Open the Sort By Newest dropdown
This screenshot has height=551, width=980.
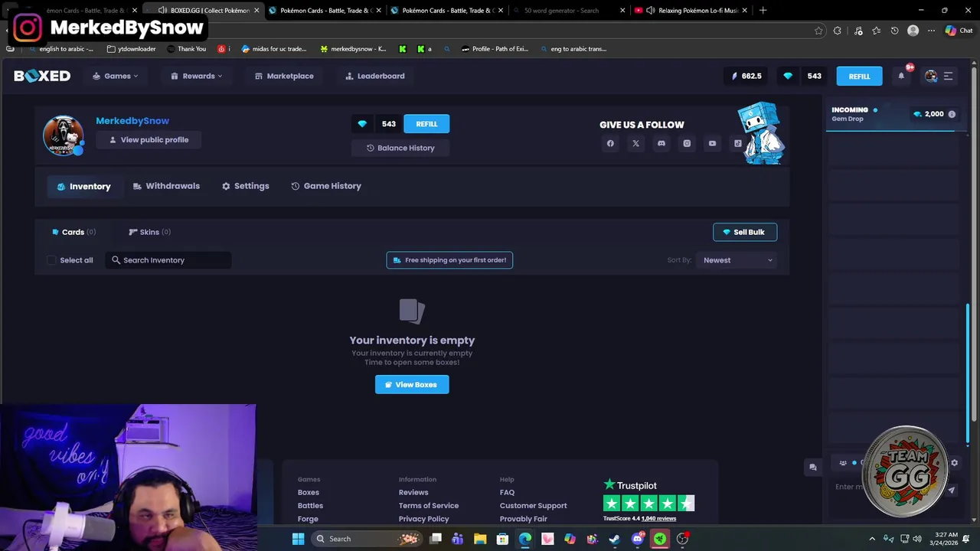pyautogui.click(x=738, y=260)
